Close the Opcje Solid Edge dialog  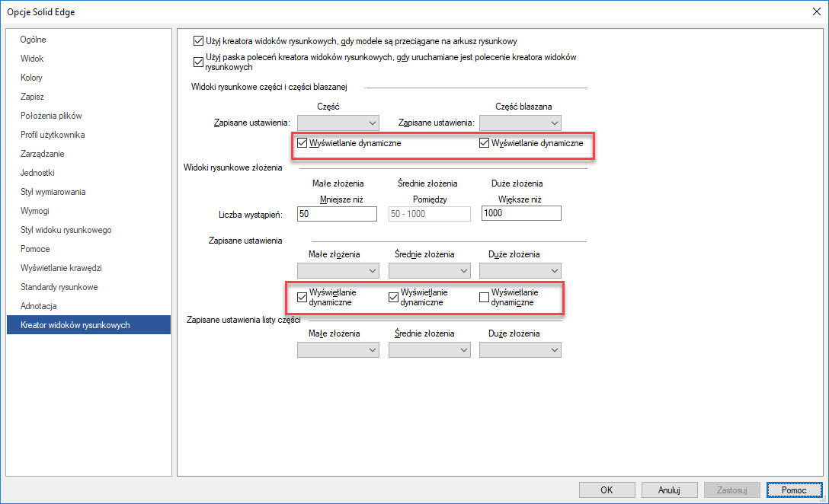tap(816, 11)
